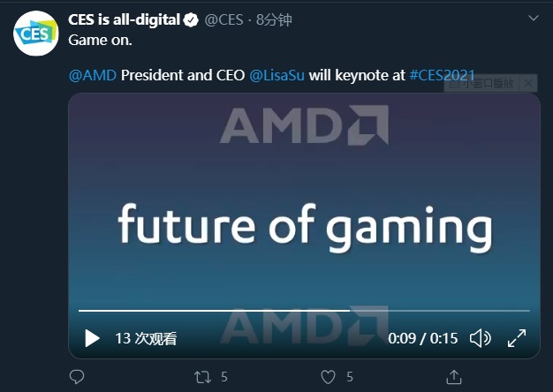
Task: Seek on the video progress bar
Action: (304, 311)
